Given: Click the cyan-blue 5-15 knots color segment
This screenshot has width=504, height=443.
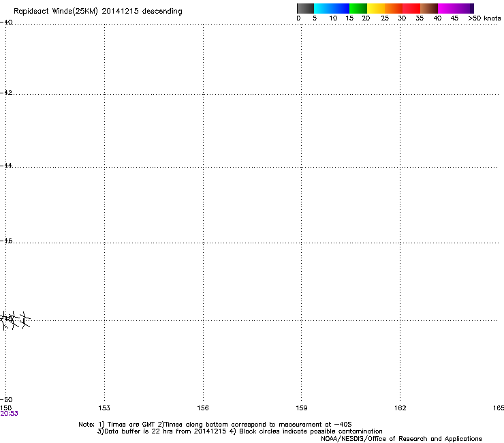Looking at the screenshot, I should (332, 8).
